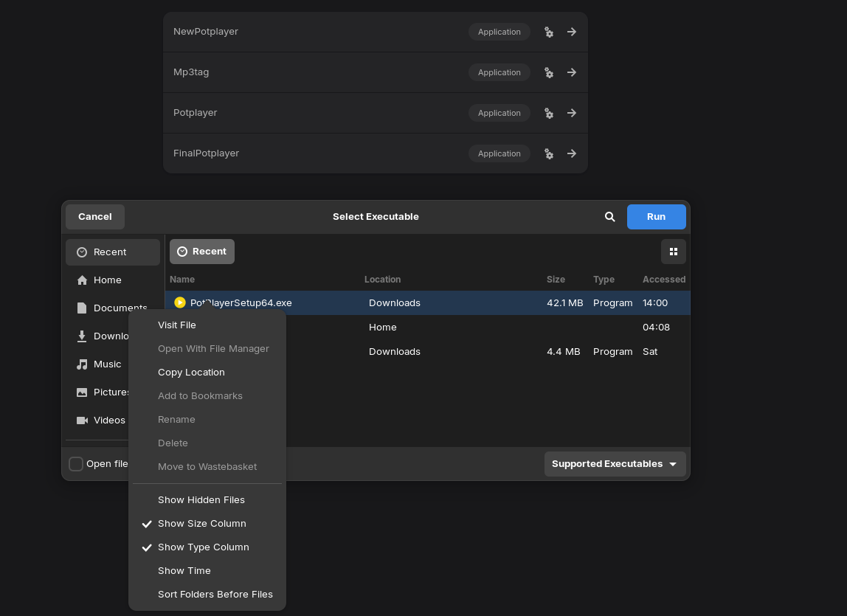Click the Downloads arrow sidebar icon
Screen dimensions: 847x616
tap(82, 336)
